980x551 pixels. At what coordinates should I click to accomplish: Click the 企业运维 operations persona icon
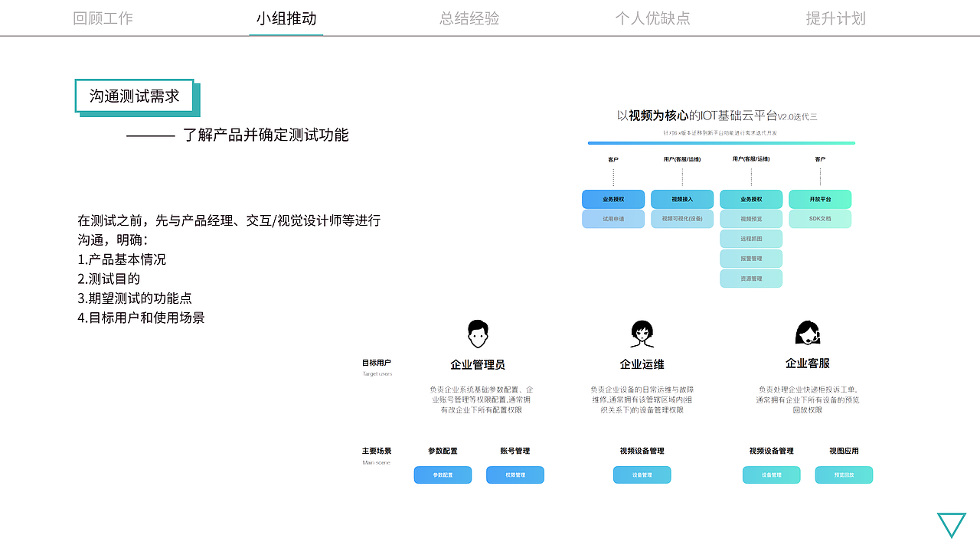642,332
